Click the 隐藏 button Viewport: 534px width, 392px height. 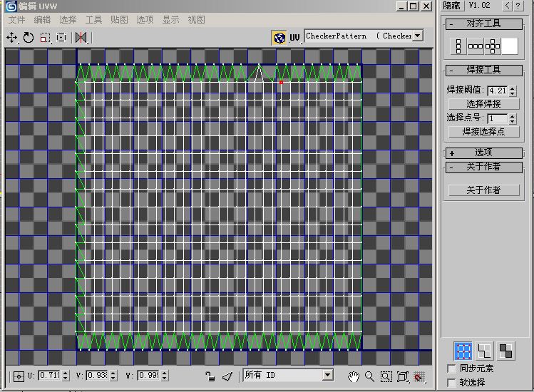click(x=451, y=6)
